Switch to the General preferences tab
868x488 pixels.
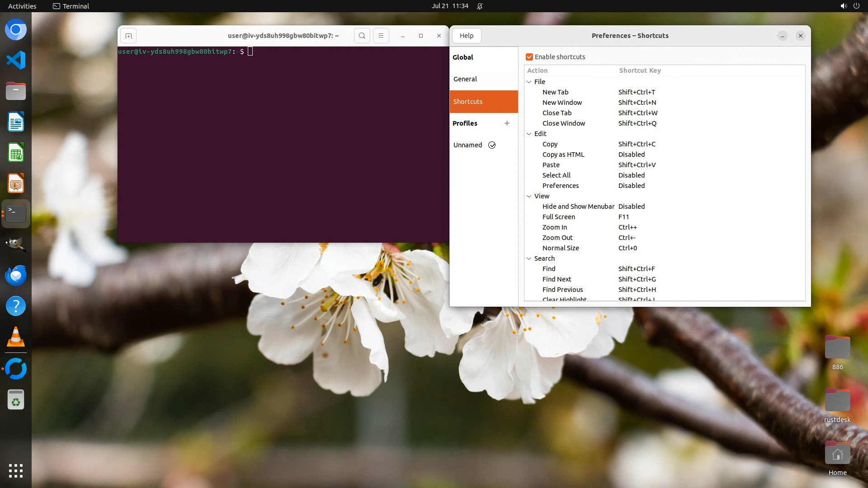465,79
